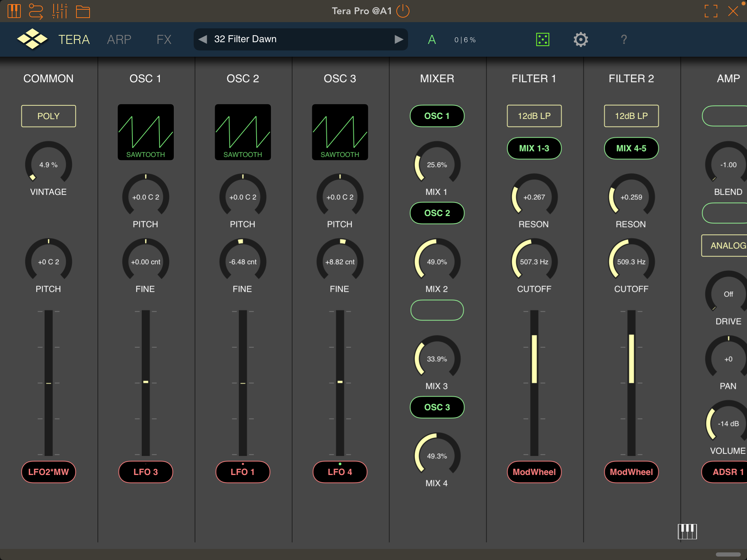Enter fullscreen with the expand icon
Image resolution: width=747 pixels, height=560 pixels.
tap(711, 11)
